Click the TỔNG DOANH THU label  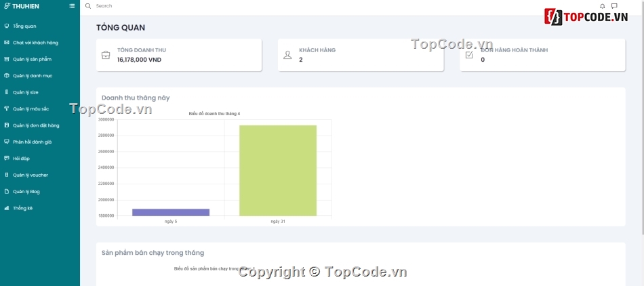tap(142, 50)
